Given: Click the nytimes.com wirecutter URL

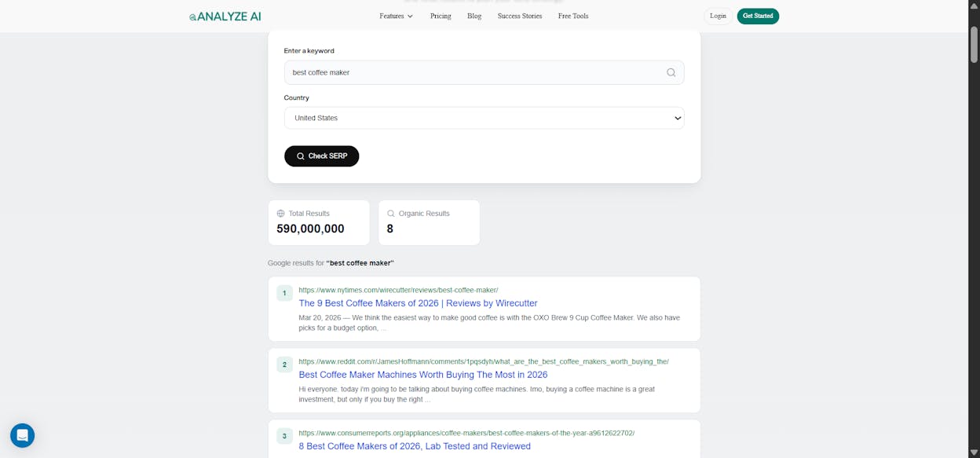Looking at the screenshot, I should coord(398,290).
